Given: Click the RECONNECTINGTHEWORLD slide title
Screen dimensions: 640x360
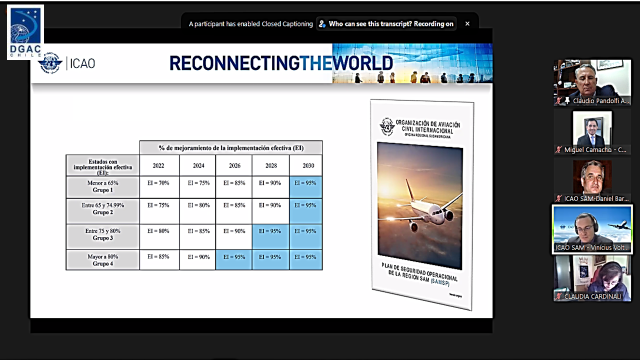Looking at the screenshot, I should [281, 63].
